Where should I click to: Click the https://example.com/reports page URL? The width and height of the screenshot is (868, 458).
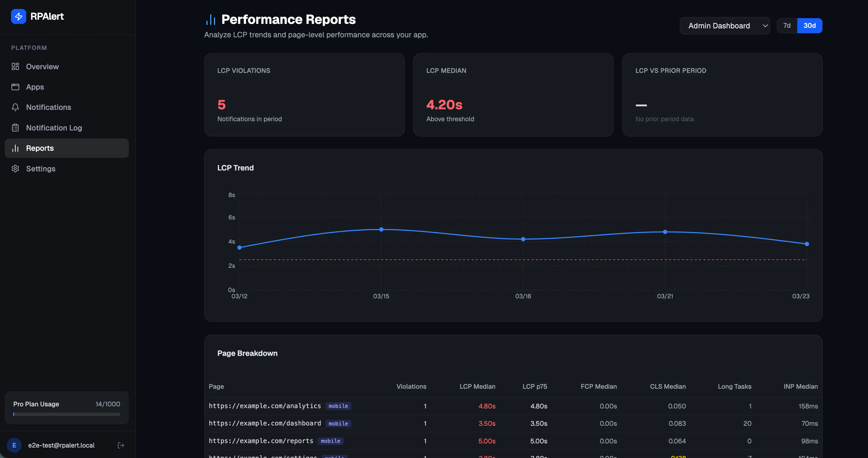coord(261,441)
